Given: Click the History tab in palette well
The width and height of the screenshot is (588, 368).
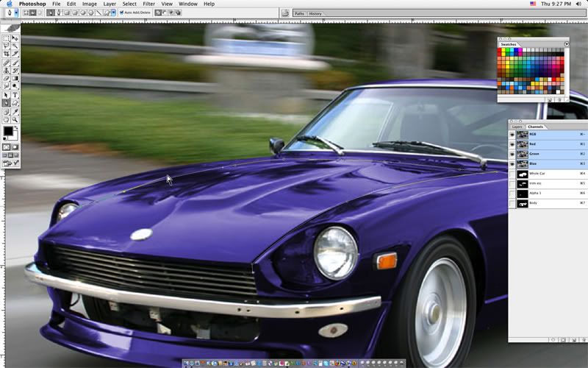Looking at the screenshot, I should tap(315, 13).
